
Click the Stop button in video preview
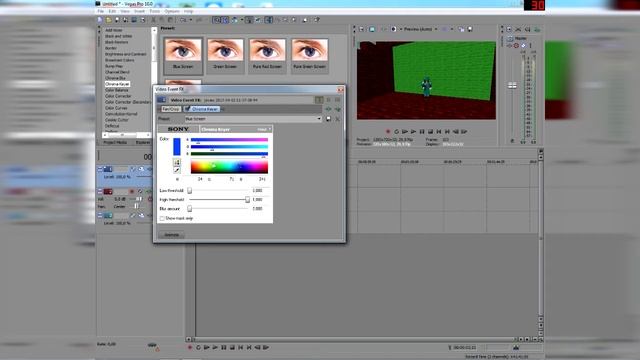430,131
